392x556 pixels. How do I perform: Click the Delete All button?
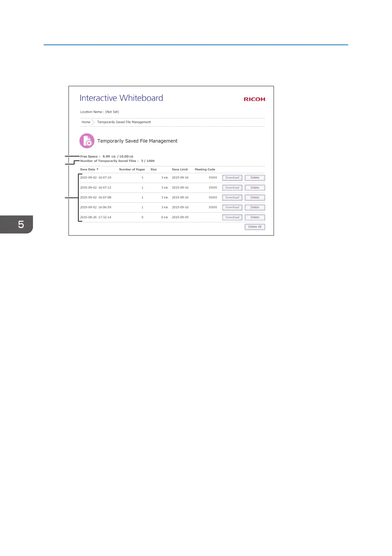pos(255,227)
